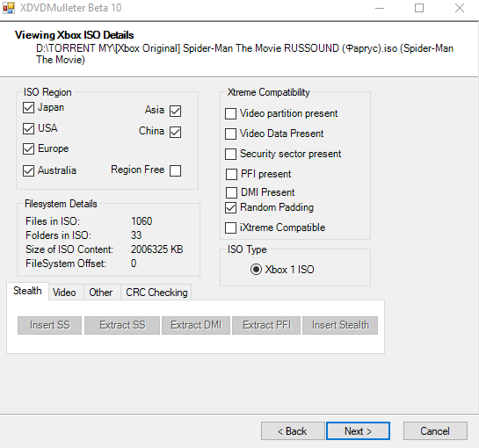Toggle the Japan region checkbox
The width and height of the screenshot is (479, 448).
(28, 107)
